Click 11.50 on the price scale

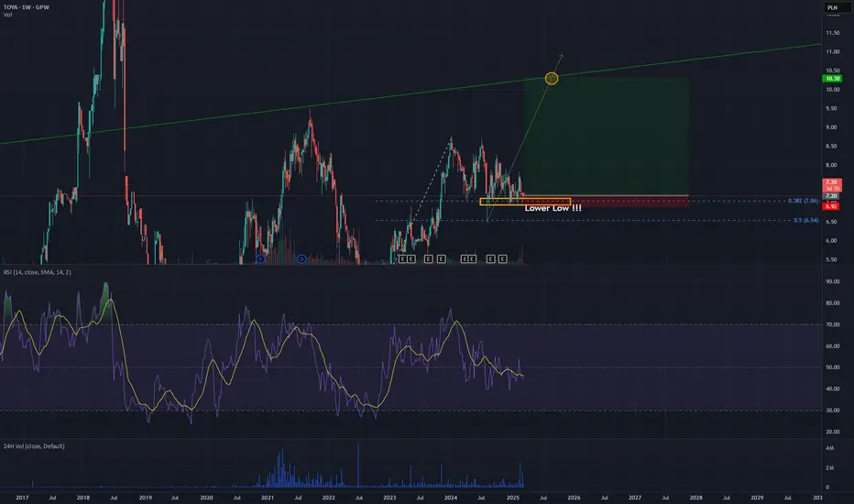coord(833,33)
